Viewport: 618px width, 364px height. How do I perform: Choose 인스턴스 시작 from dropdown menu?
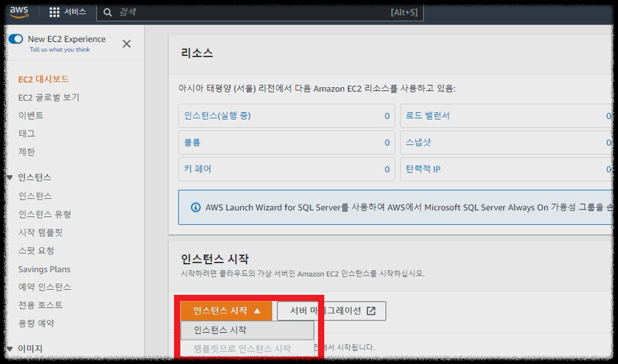[x=248, y=330]
